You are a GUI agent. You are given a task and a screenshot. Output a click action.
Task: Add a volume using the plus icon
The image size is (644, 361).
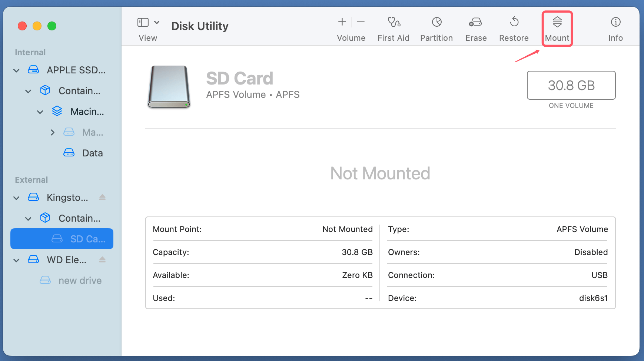(342, 21)
